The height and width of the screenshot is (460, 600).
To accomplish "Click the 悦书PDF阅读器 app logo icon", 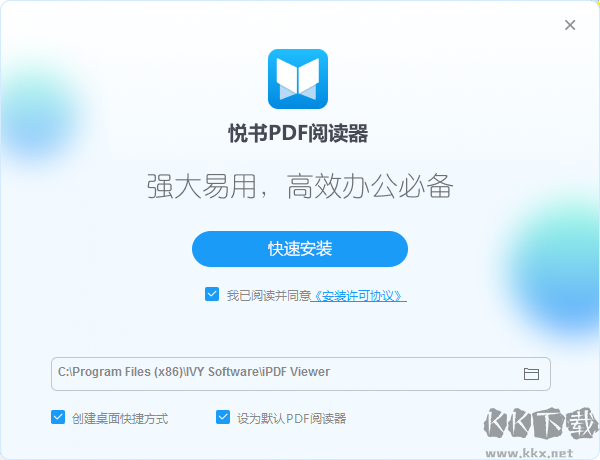I will (298, 79).
